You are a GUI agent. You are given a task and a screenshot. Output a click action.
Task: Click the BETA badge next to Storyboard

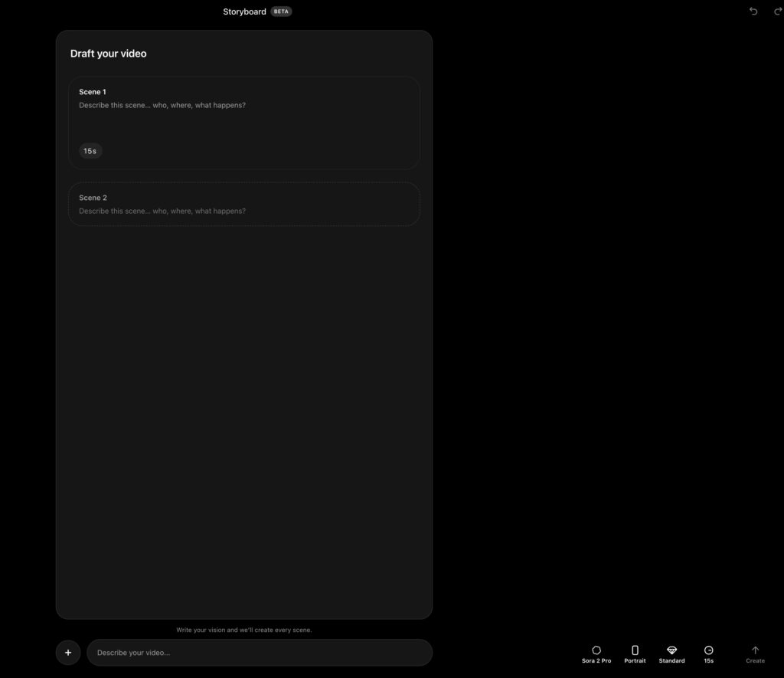point(281,11)
